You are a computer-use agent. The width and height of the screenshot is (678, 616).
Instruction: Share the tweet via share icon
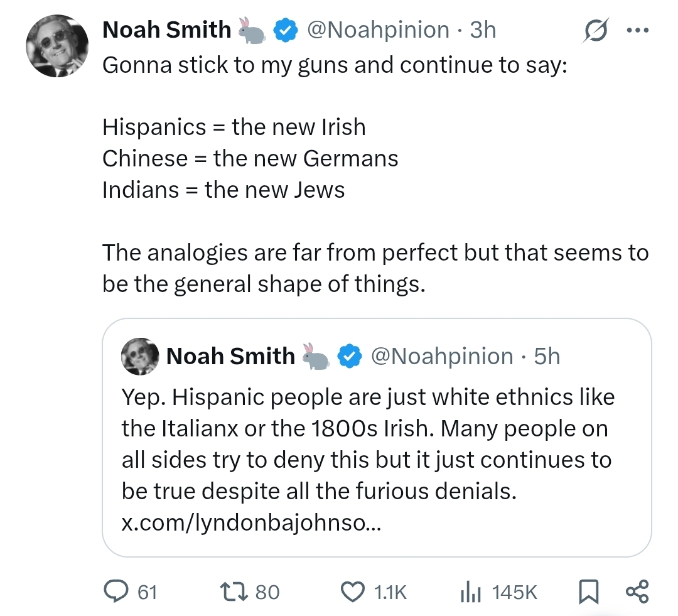point(637,592)
